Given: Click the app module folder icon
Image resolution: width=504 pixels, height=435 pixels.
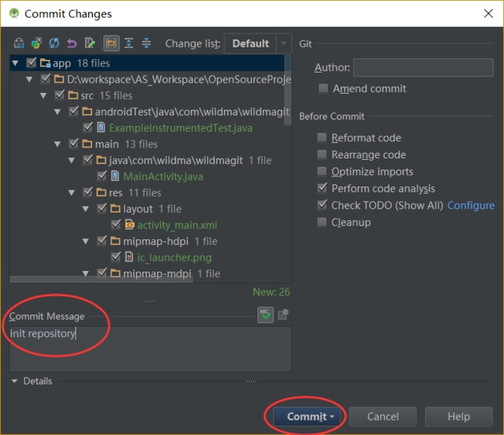Looking at the screenshot, I should click(45, 63).
